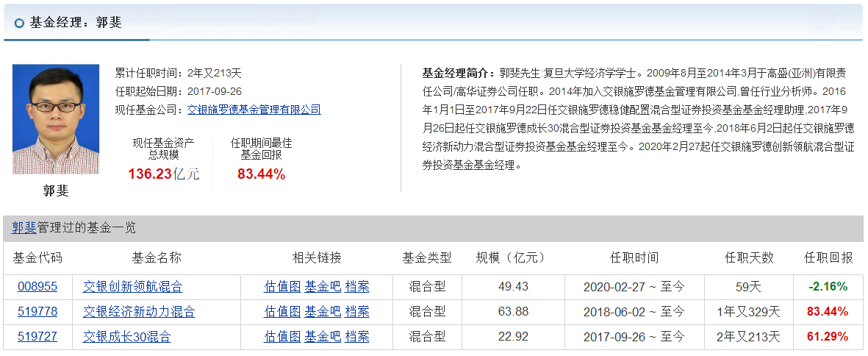
Task: Click 混合型 in the 519778 row
Action: pyautogui.click(x=427, y=312)
